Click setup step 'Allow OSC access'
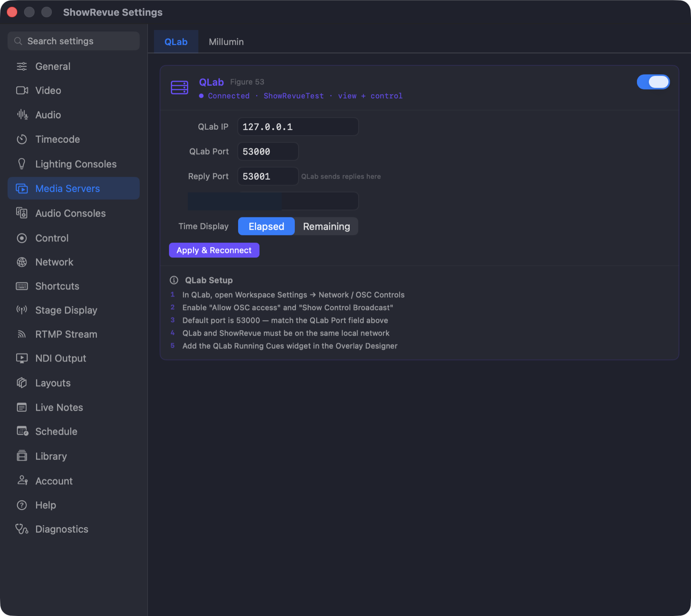691x616 pixels. [288, 307]
